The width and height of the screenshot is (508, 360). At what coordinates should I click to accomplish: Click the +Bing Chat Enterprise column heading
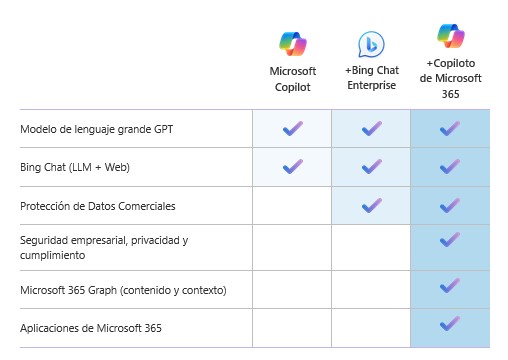coord(372,77)
